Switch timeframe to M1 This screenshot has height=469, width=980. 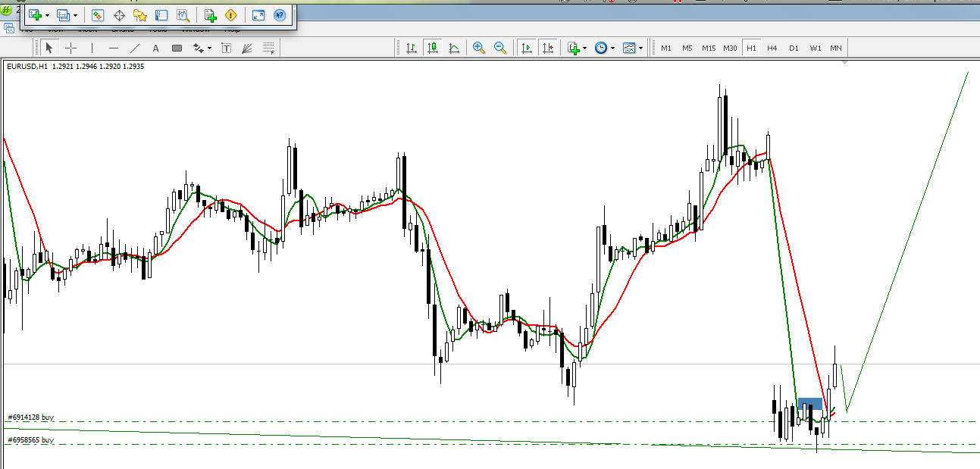pos(666,48)
